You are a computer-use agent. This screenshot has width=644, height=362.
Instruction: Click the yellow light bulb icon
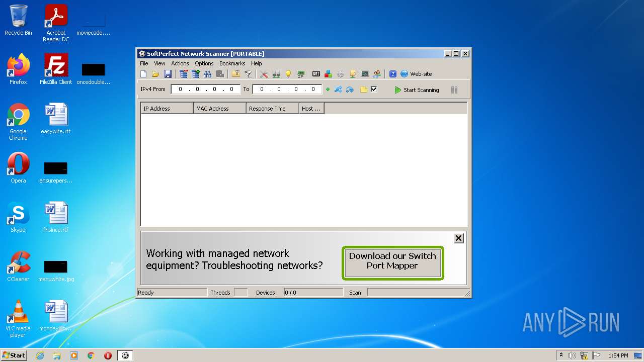[288, 74]
